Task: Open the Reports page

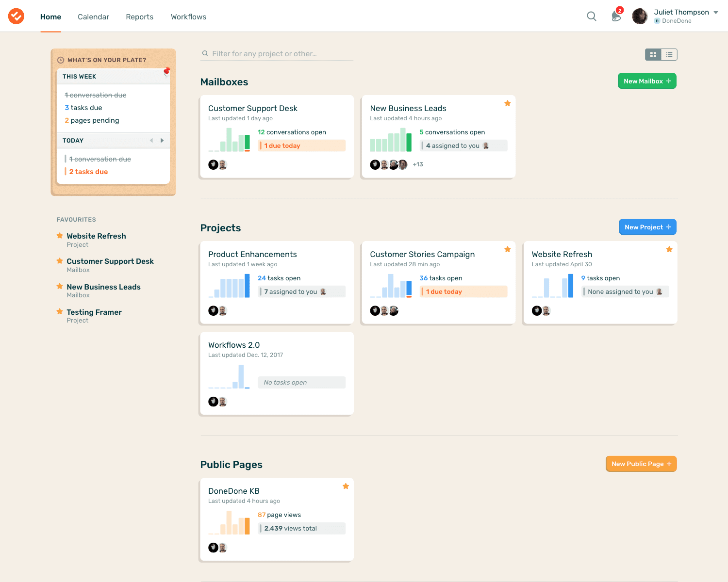Action: point(139,16)
